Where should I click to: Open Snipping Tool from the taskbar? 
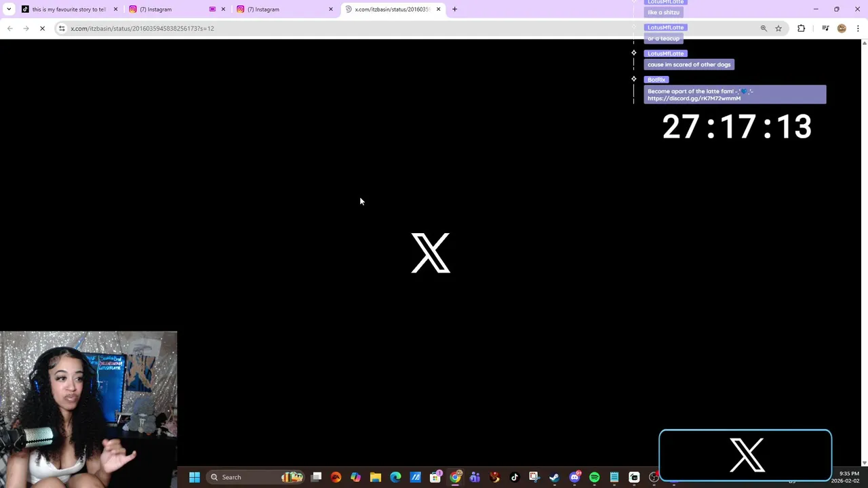[x=534, y=477]
